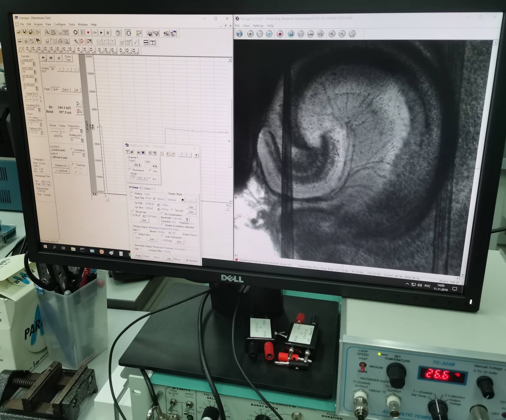This screenshot has height=420, width=506.
Task: Open the Clampex Tools menu
Action: coord(72,24)
